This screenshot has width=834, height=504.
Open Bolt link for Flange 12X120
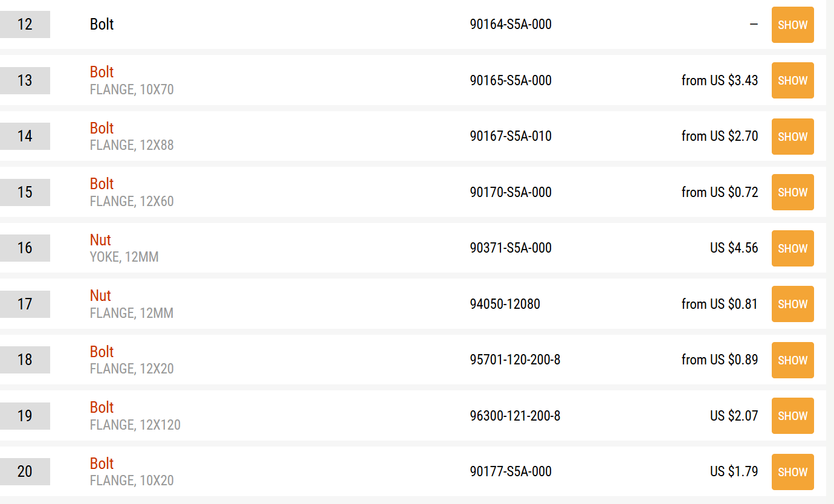pyautogui.click(x=102, y=407)
